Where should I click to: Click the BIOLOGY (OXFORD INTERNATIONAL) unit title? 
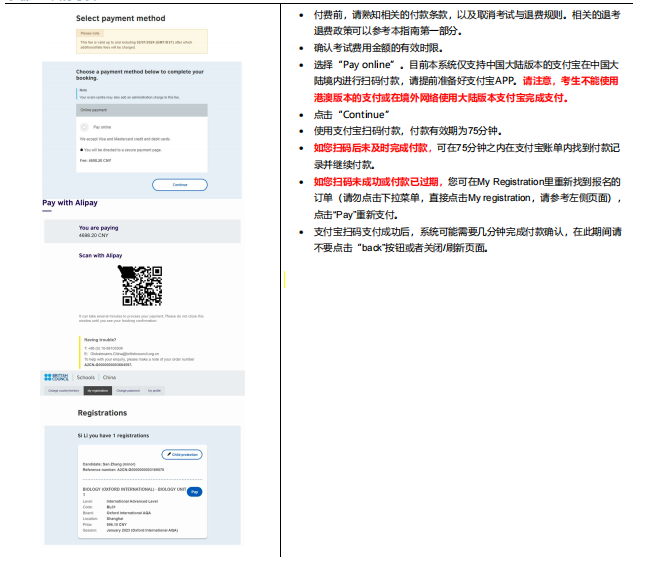pos(134,490)
